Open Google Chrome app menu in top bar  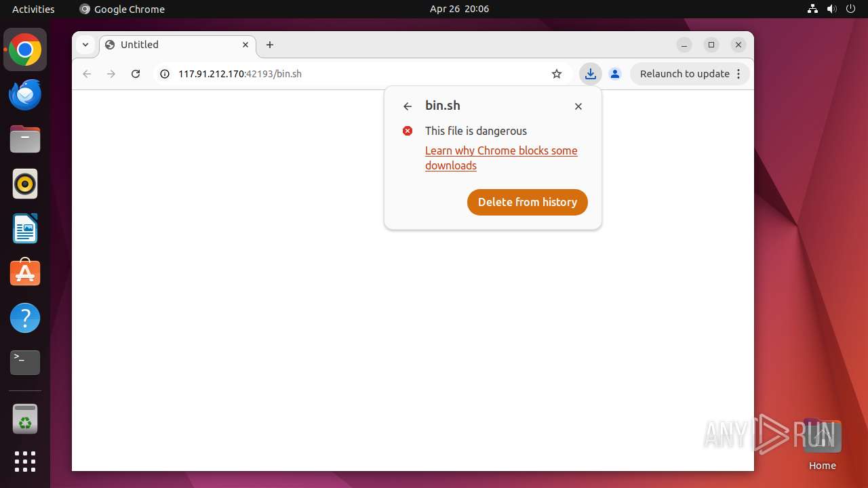122,9
